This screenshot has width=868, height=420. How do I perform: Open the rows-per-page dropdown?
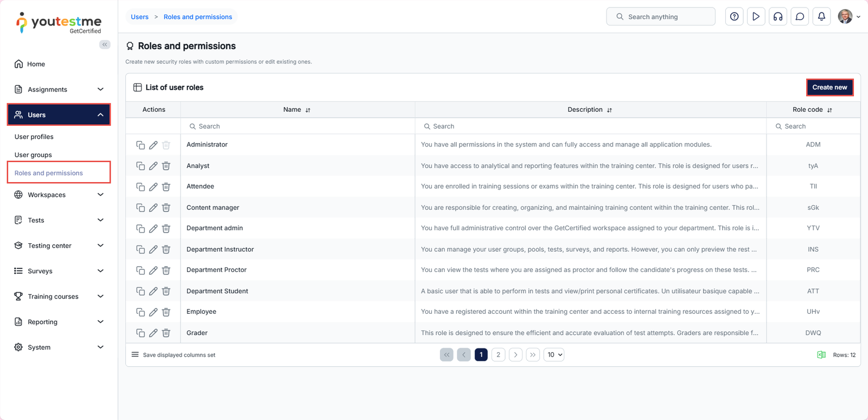pos(553,355)
